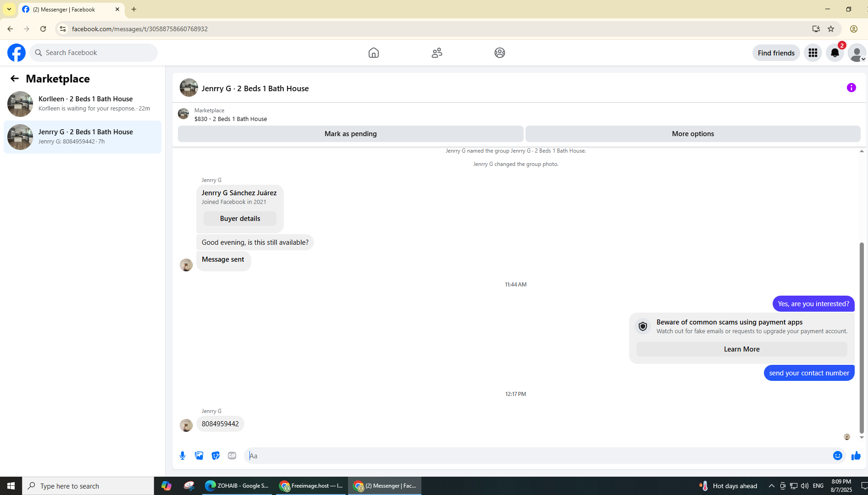
Task: Send a thumbs-up like
Action: 856,456
